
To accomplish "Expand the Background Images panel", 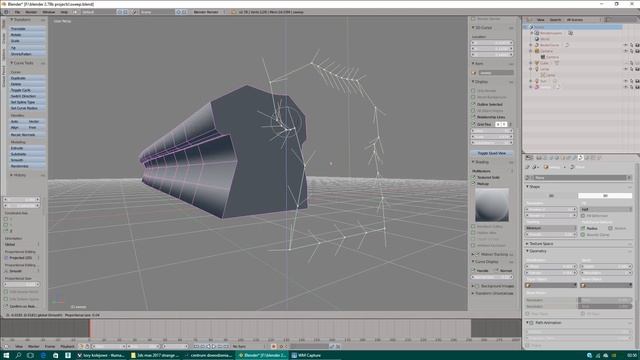I will (494, 286).
